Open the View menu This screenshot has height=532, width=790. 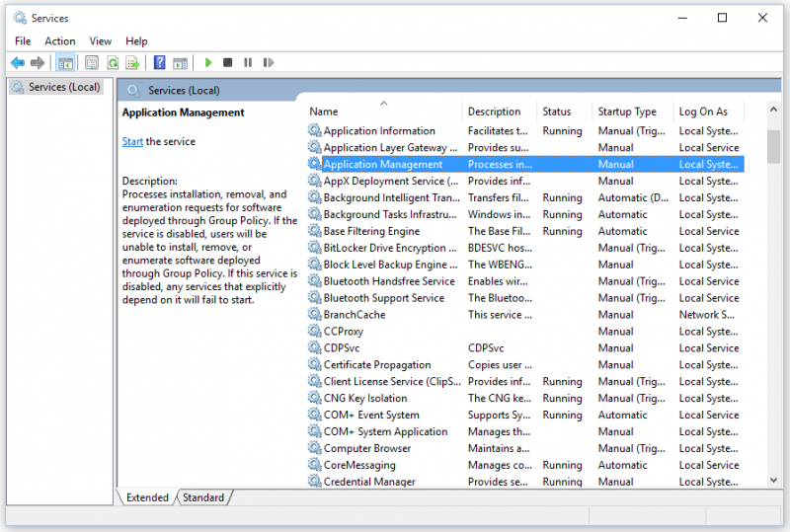point(101,41)
